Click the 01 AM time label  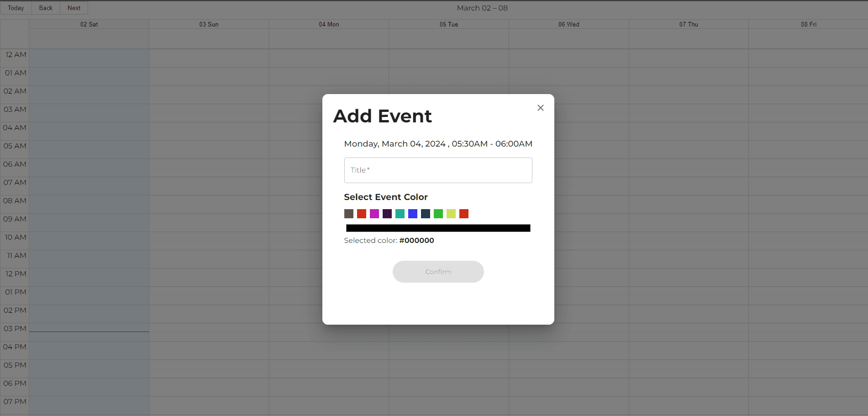16,73
